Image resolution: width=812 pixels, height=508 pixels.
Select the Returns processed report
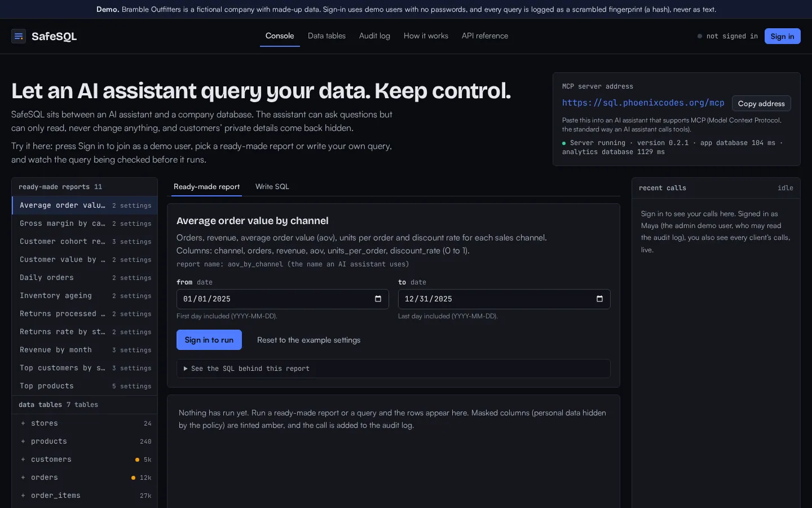85,314
